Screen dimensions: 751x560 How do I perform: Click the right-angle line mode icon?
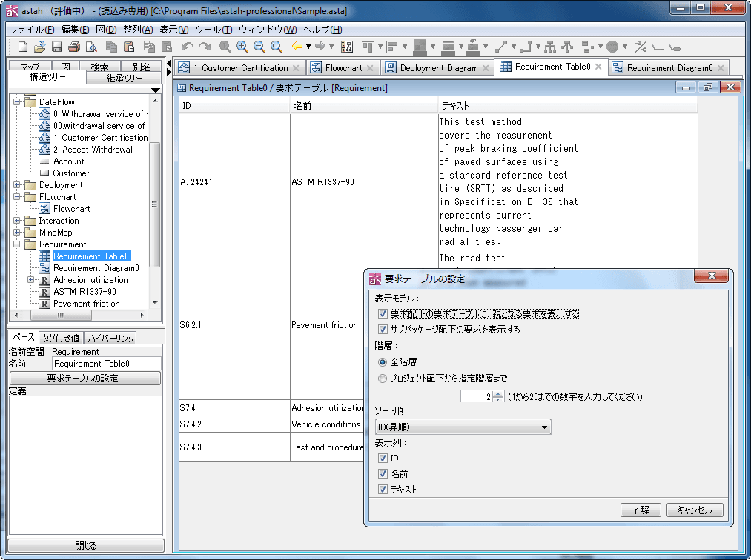point(526,47)
